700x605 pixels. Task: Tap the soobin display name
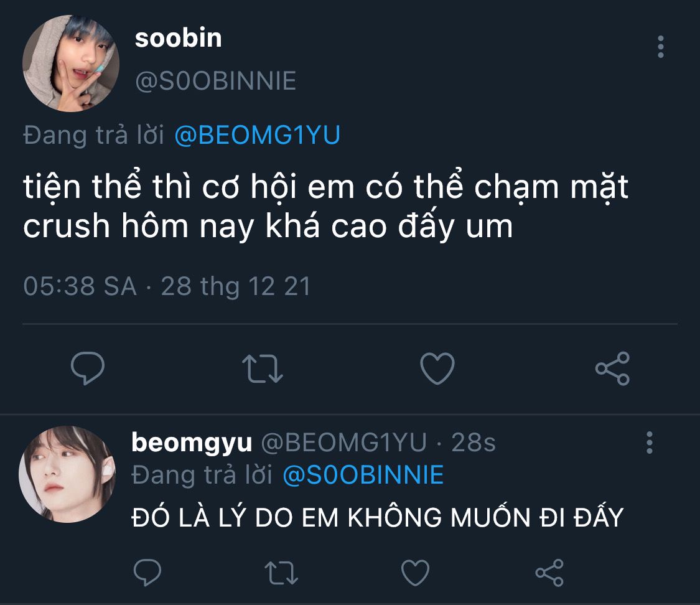click(178, 39)
